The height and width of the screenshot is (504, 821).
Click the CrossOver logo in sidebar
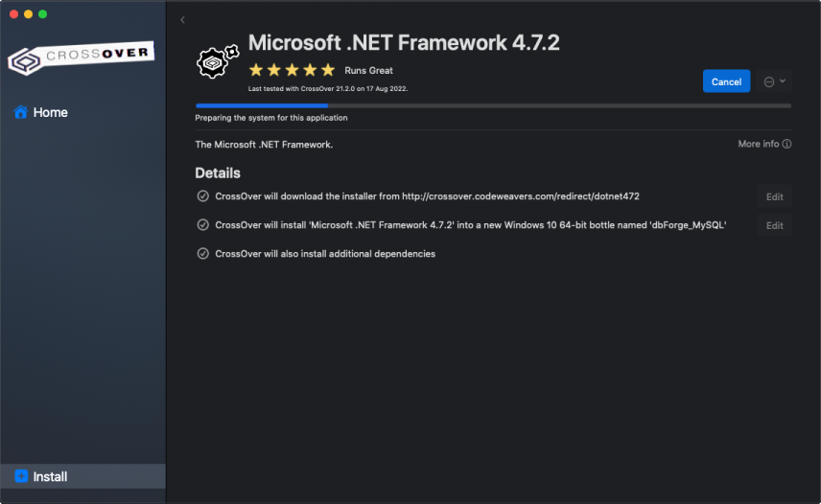click(81, 57)
